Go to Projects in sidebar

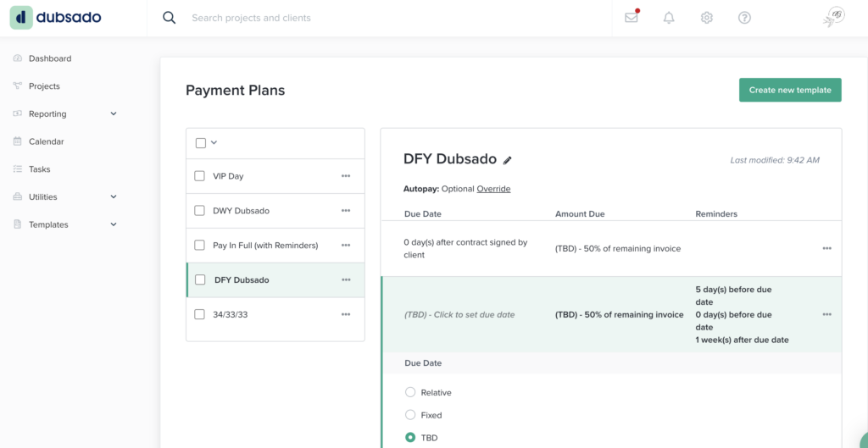tap(44, 86)
